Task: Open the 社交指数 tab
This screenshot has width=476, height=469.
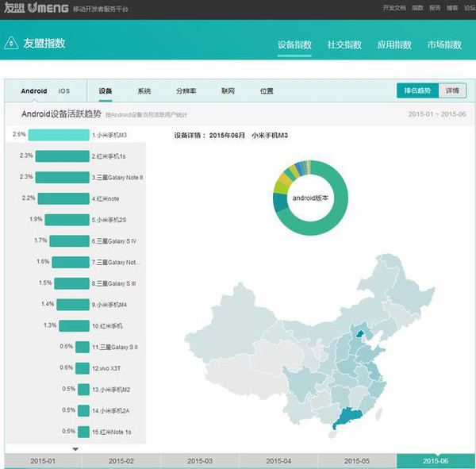Action: pyautogui.click(x=344, y=44)
